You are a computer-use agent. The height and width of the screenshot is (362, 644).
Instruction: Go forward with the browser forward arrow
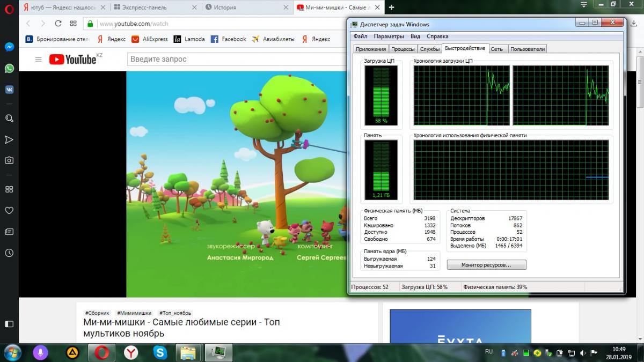pyautogui.click(x=43, y=24)
